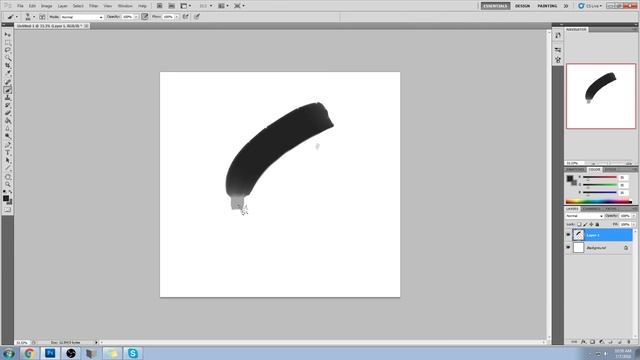
Task: Toggle lock image pixels
Action: [585, 224]
